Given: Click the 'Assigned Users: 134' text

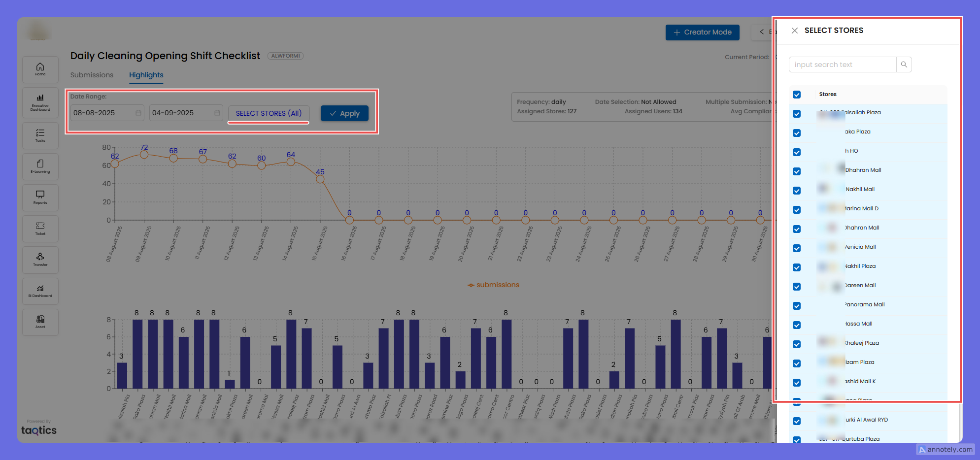Looking at the screenshot, I should (653, 111).
